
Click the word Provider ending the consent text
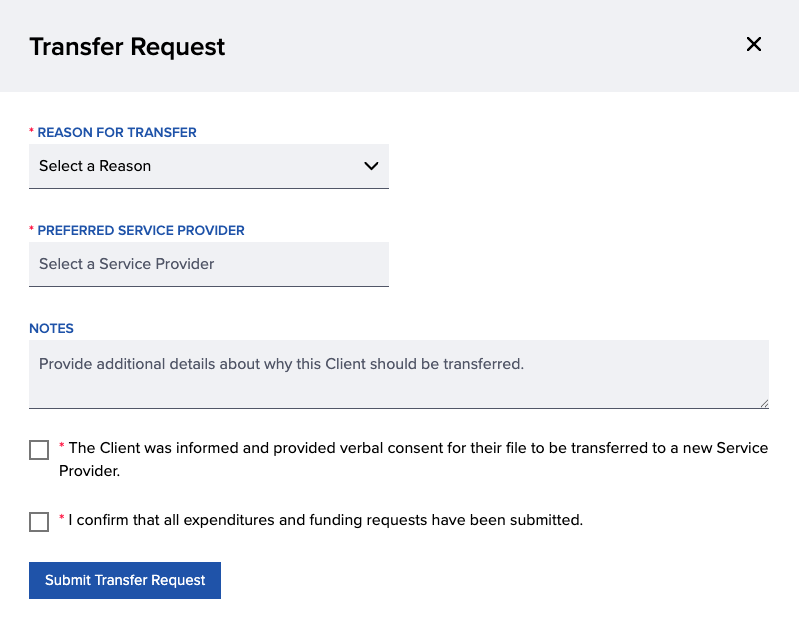[89, 471]
